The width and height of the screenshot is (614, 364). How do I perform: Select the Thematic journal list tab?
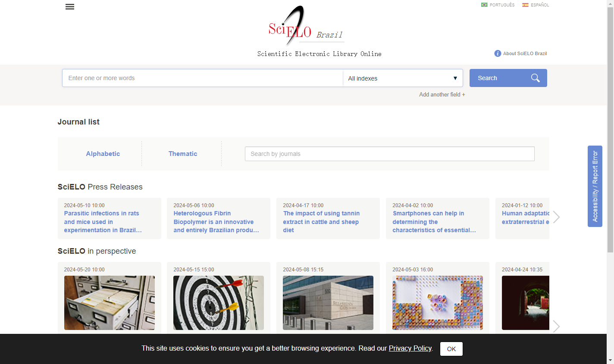pyautogui.click(x=183, y=154)
